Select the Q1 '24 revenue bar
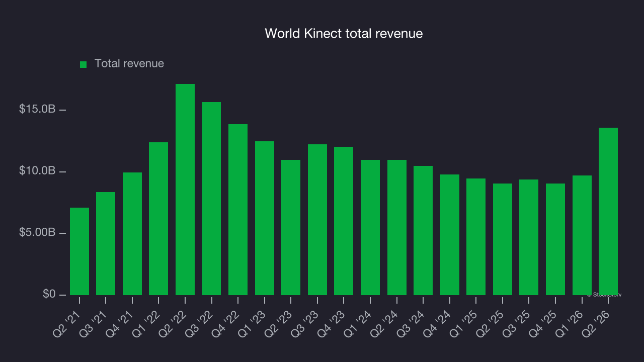The height and width of the screenshot is (362, 644). pos(370,227)
